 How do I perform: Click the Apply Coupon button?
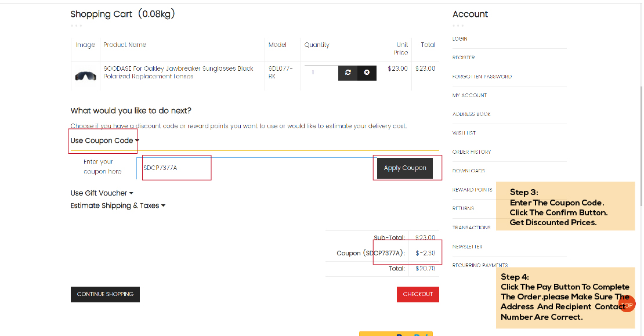pos(405,168)
